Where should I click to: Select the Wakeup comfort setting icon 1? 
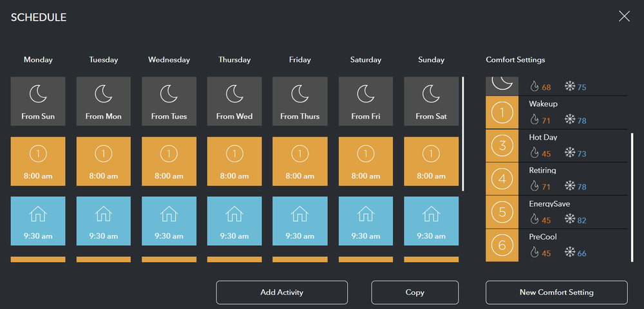[x=502, y=113]
